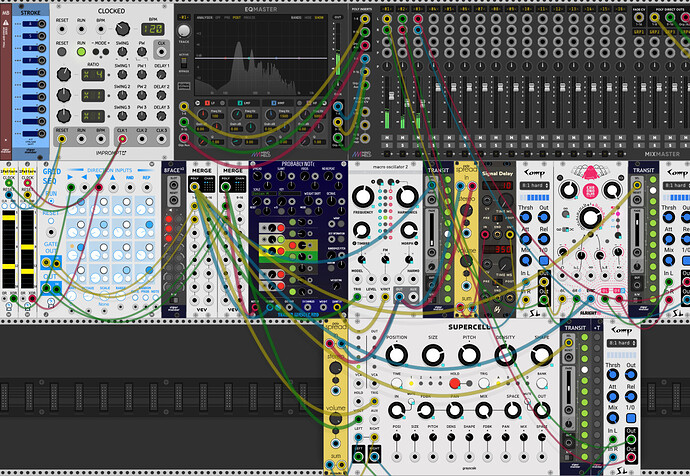The height and width of the screenshot is (476, 690).
Task: Turn the Thrsh knob on Comp beside Signal Delay
Action: point(525,217)
